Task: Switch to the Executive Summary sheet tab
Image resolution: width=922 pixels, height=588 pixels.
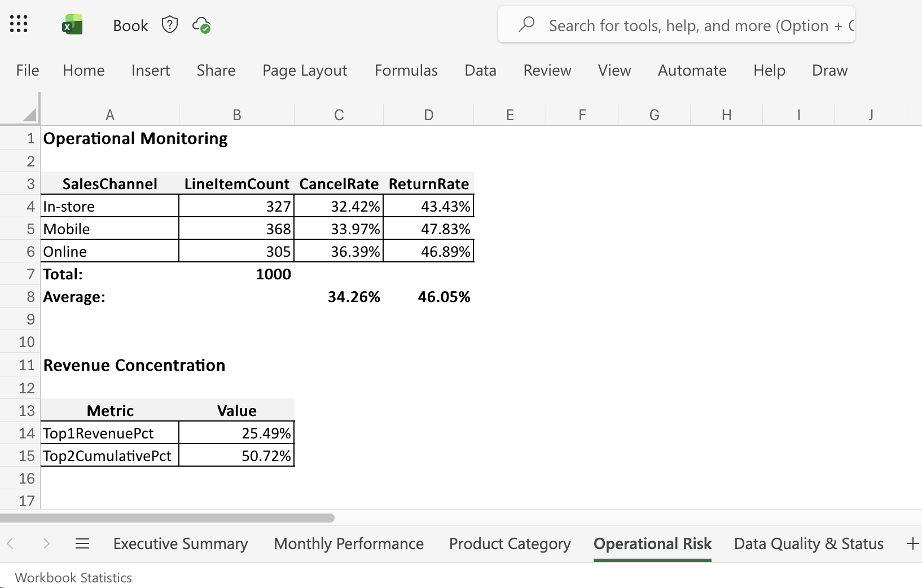Action: coord(180,543)
